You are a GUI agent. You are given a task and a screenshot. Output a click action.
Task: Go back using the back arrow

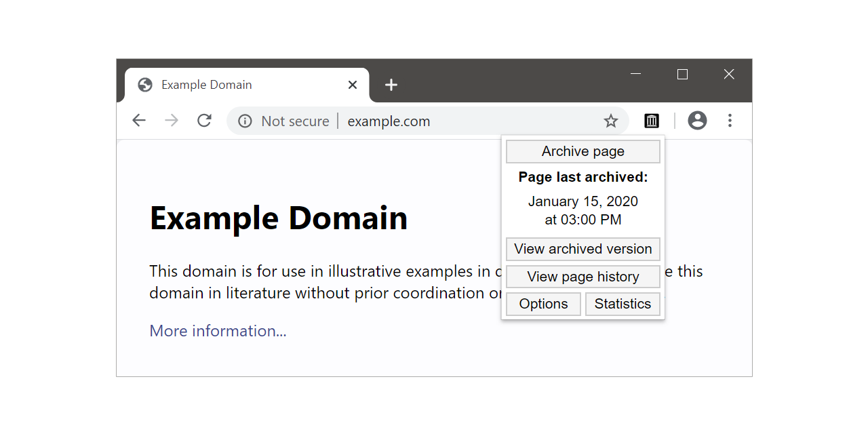[x=139, y=121]
